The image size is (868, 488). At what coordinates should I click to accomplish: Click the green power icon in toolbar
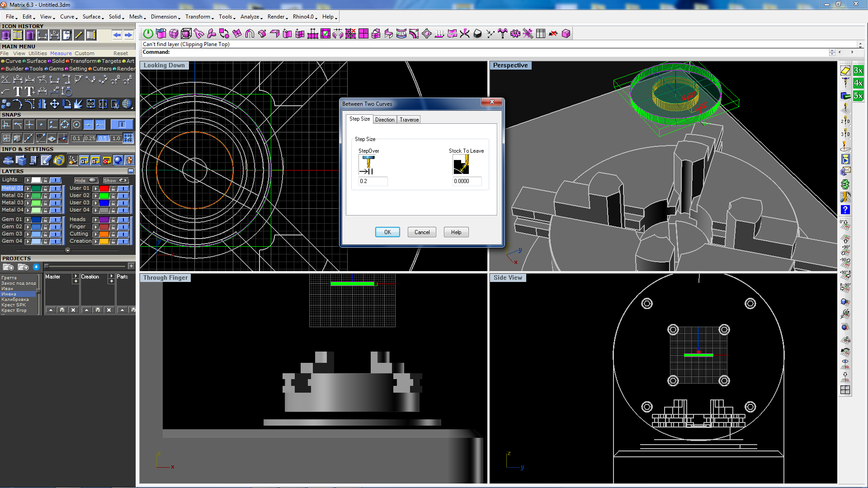tap(148, 34)
